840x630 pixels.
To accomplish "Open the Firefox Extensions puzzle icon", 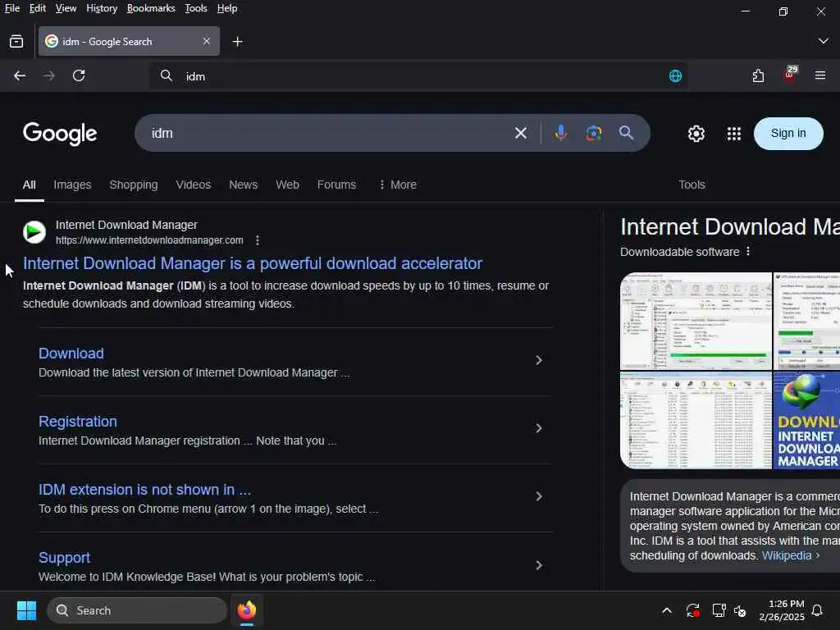I will pyautogui.click(x=758, y=75).
